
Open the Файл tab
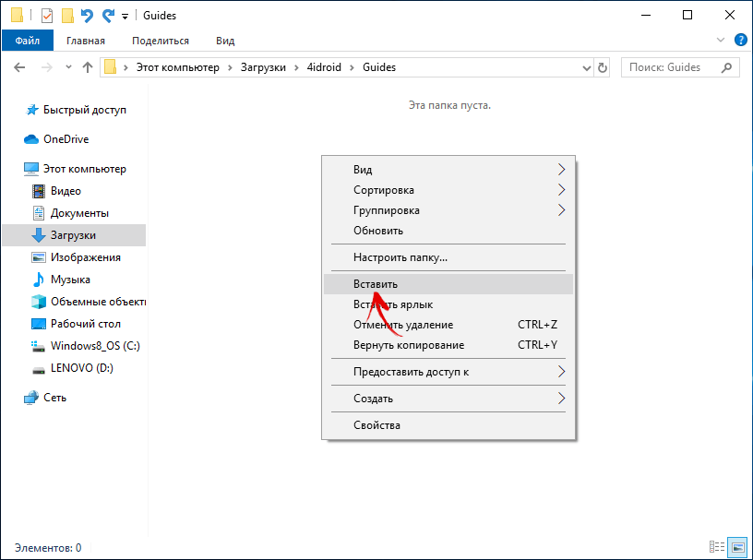(x=28, y=41)
